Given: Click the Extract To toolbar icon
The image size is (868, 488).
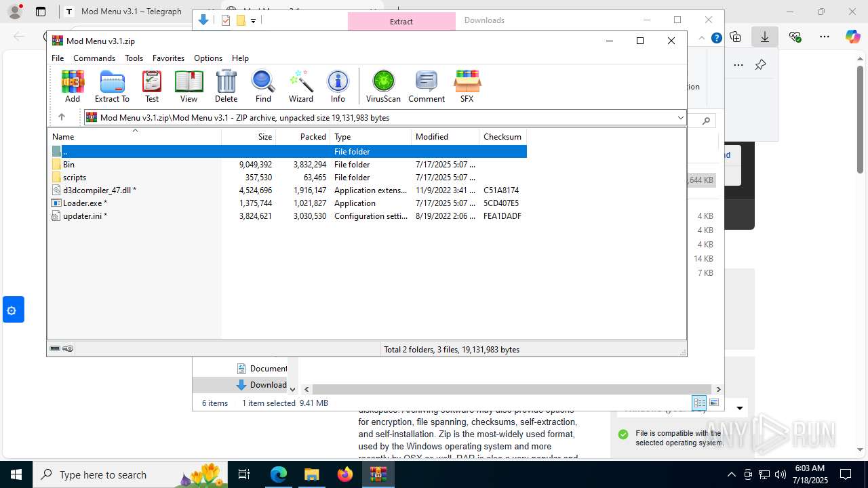Looking at the screenshot, I should point(112,86).
